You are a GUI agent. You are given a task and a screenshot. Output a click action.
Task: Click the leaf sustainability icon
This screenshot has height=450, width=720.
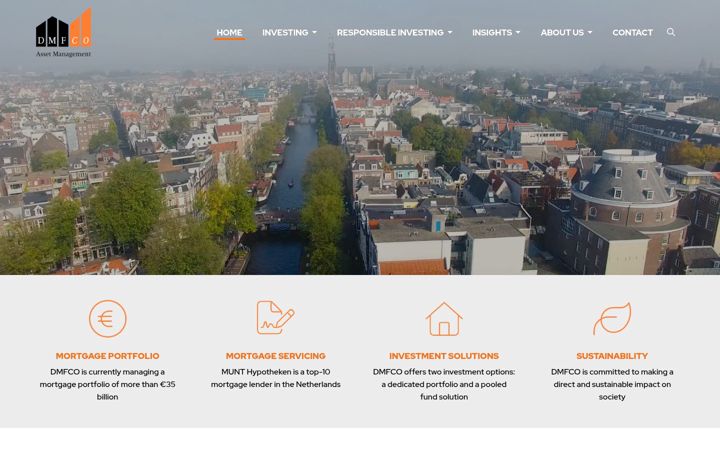pyautogui.click(x=612, y=318)
